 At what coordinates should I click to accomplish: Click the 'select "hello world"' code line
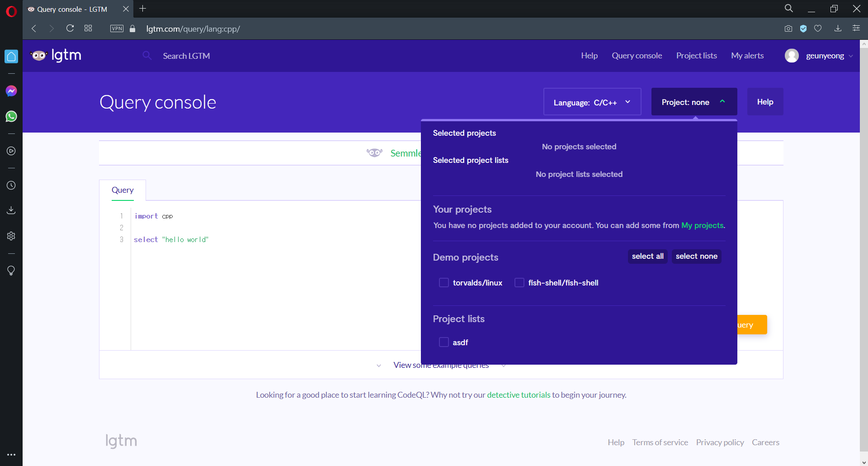[x=171, y=240]
